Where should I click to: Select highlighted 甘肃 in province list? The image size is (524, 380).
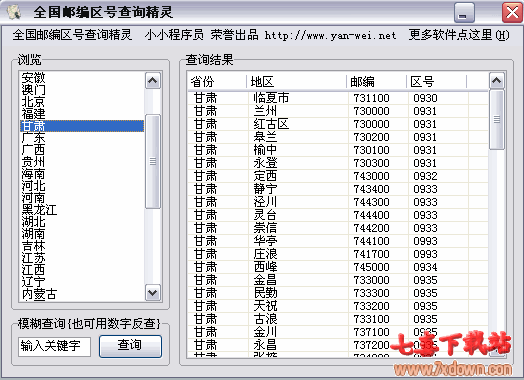click(82, 126)
